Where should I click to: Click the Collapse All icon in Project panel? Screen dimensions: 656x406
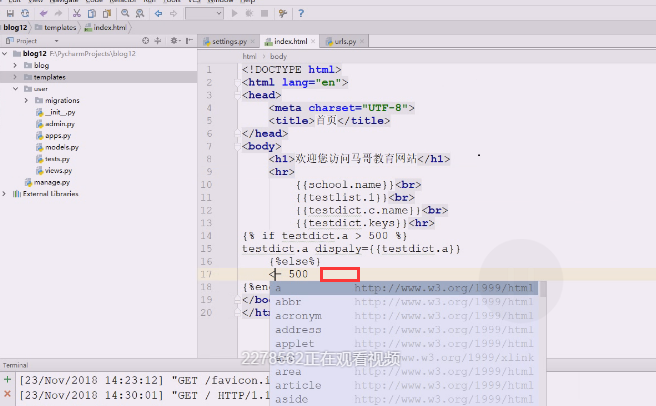[158, 41]
